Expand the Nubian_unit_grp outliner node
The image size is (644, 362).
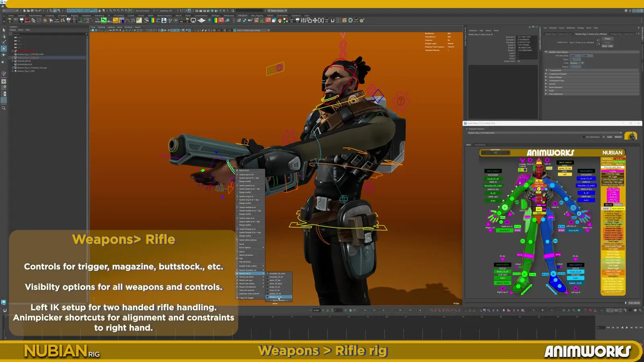pyautogui.click(x=13, y=68)
